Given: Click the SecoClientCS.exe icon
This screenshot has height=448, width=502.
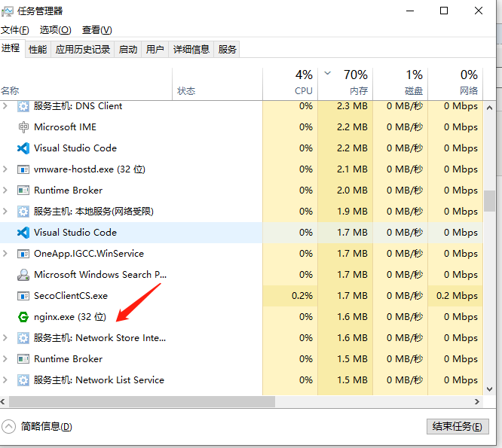Looking at the screenshot, I should click(23, 296).
